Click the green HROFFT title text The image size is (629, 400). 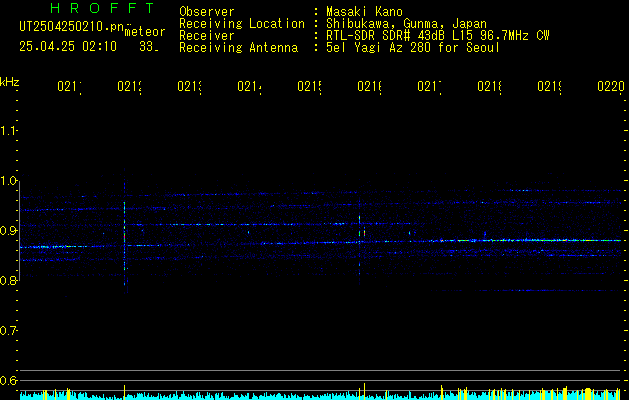102,8
